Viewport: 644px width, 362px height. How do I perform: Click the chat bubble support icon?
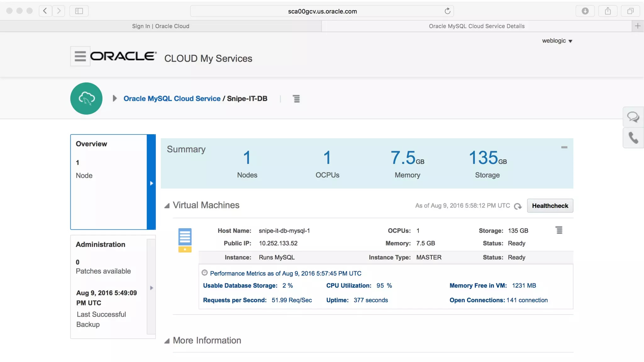pyautogui.click(x=633, y=117)
